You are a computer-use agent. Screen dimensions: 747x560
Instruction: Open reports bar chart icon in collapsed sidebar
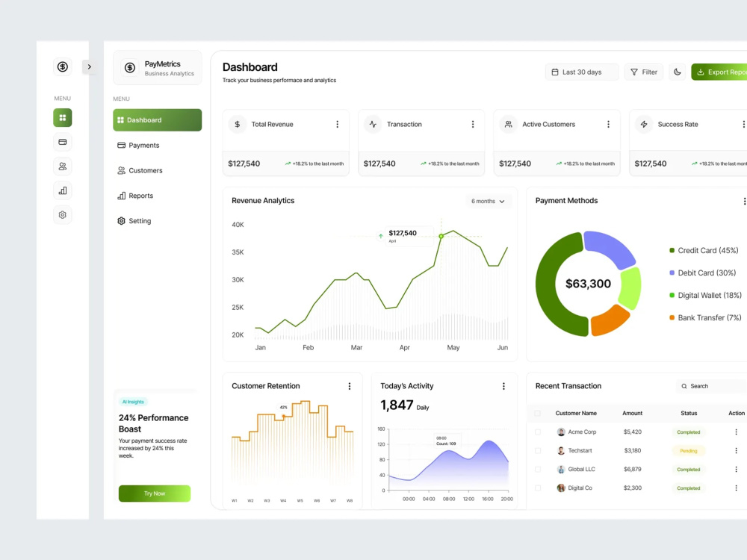coord(63,190)
